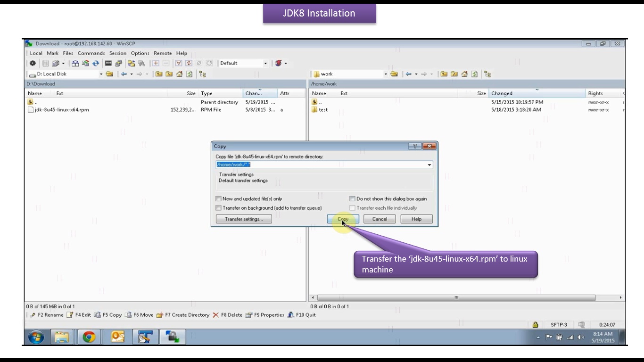Click the Copy button in dialog

[x=343, y=219]
